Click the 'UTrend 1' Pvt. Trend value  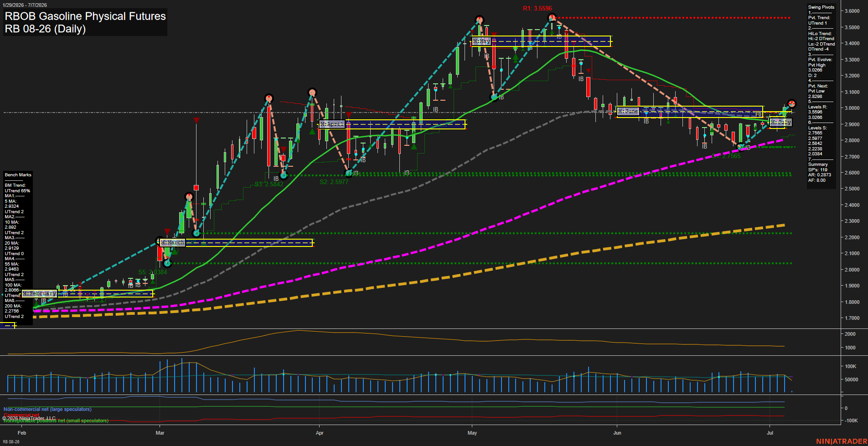817,23
